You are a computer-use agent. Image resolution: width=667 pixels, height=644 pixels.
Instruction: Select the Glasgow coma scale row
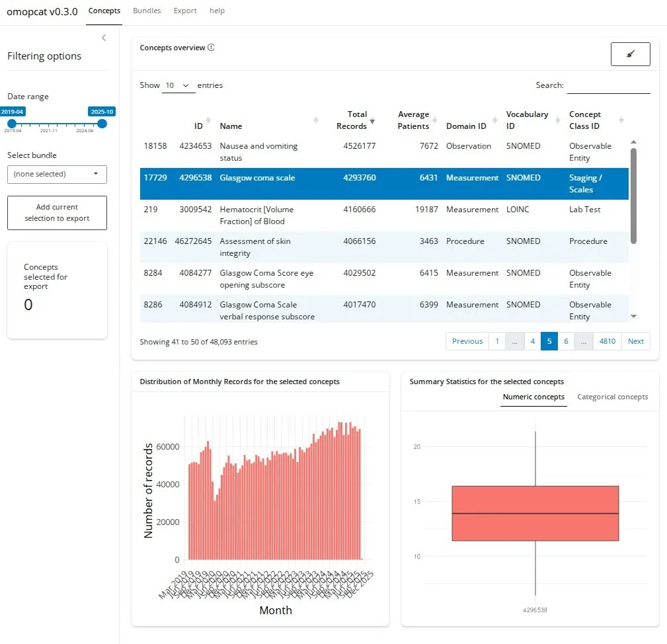pyautogui.click(x=384, y=184)
